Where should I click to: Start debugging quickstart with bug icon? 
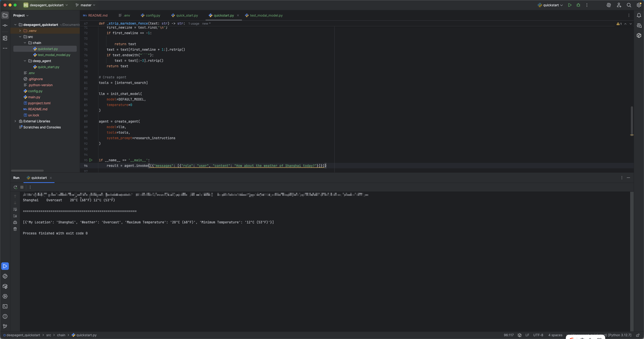[578, 5]
